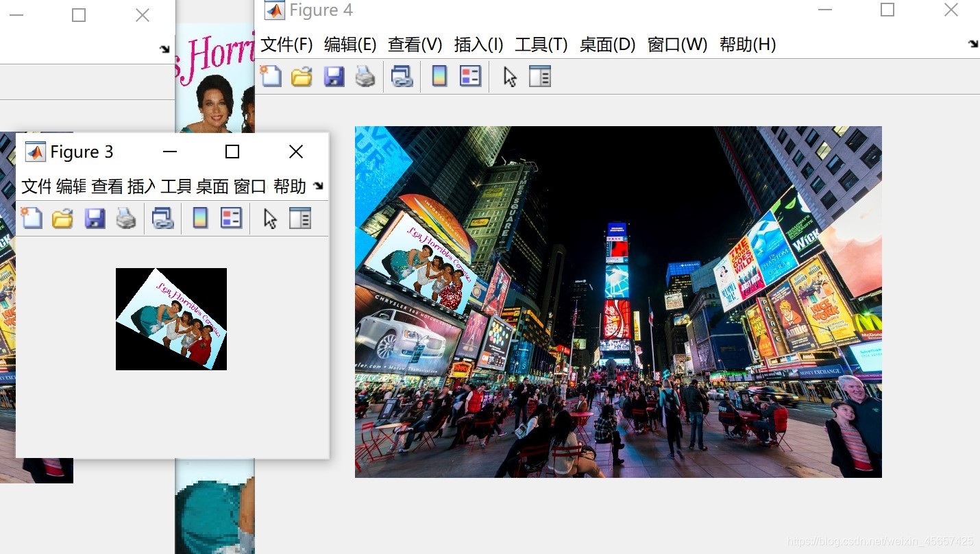980x554 pixels.
Task: Close the leftmost background figure window
Action: pyautogui.click(x=143, y=15)
